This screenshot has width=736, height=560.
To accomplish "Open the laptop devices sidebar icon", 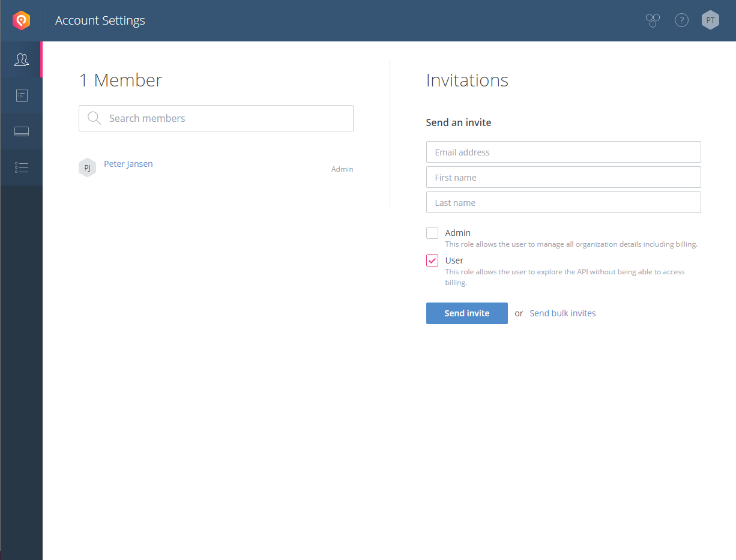I will coord(22,131).
